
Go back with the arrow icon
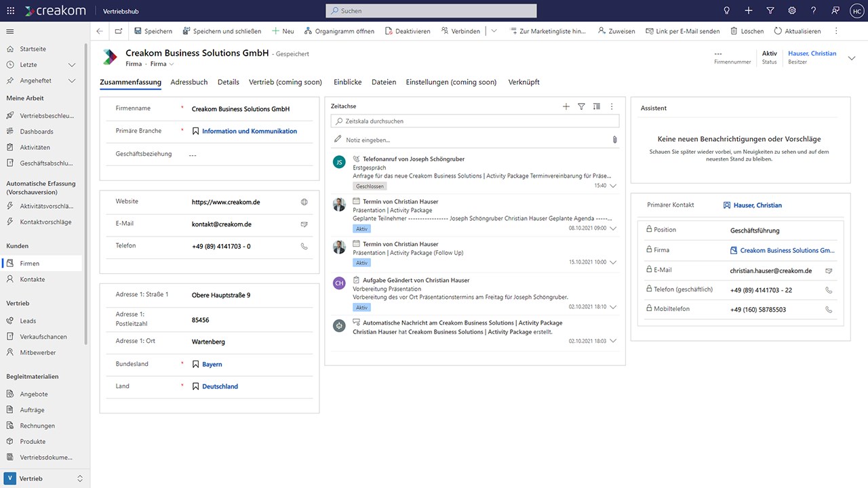[100, 31]
